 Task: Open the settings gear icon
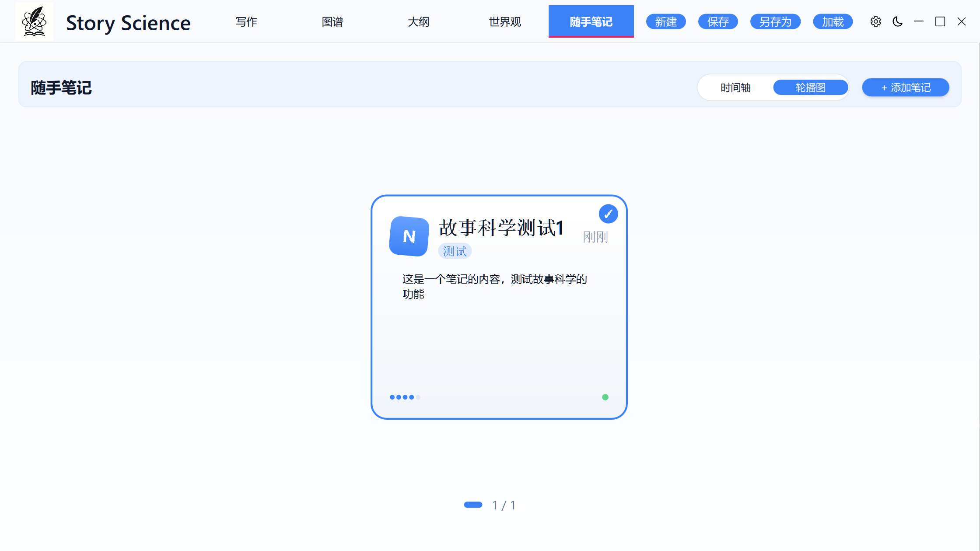(875, 21)
